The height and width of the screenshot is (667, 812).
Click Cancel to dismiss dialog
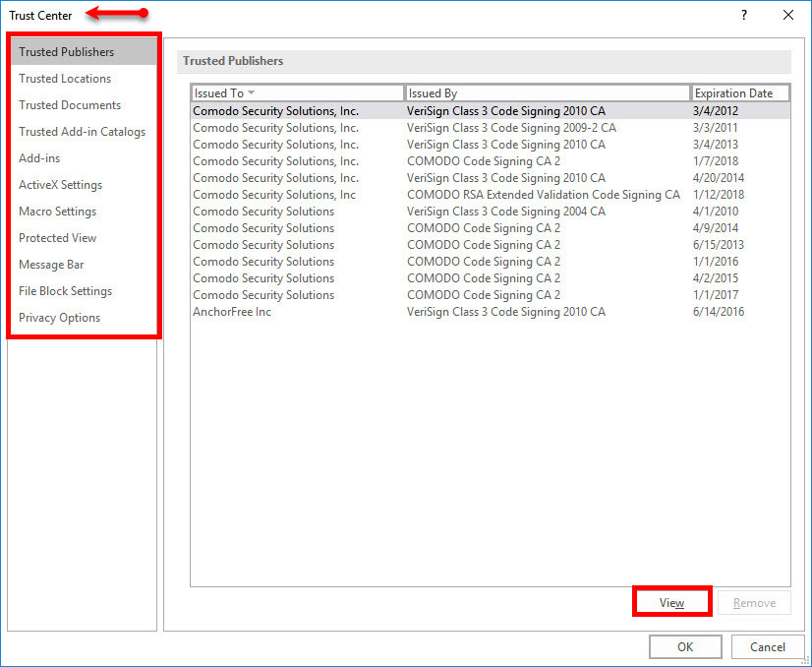[768, 646]
